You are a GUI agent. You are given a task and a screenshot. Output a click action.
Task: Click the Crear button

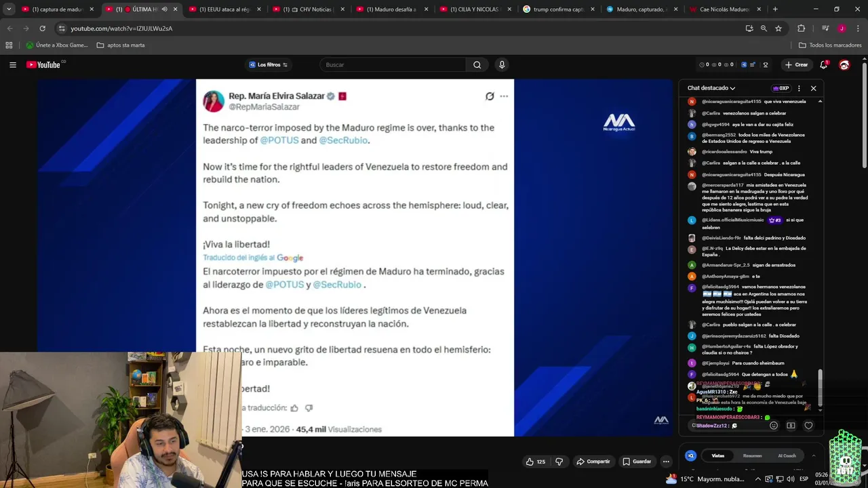(x=797, y=65)
